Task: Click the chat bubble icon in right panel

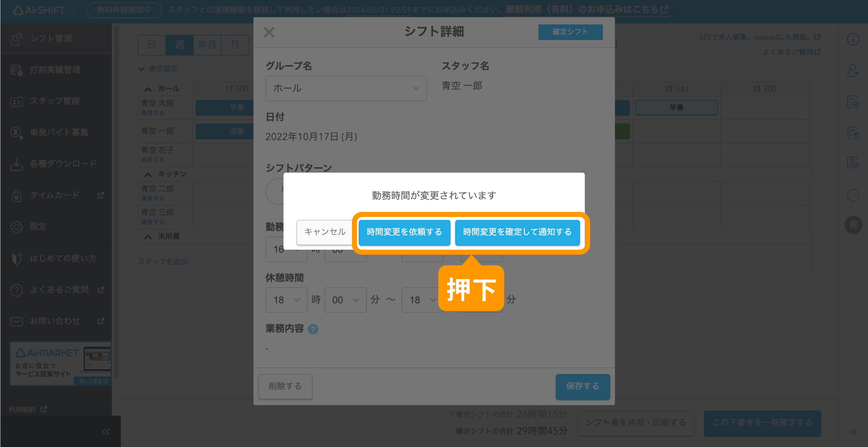Action: click(853, 195)
